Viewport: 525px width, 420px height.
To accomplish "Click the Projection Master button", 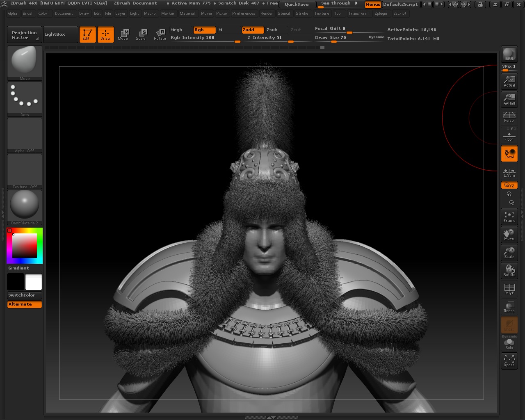I will click(x=25, y=35).
